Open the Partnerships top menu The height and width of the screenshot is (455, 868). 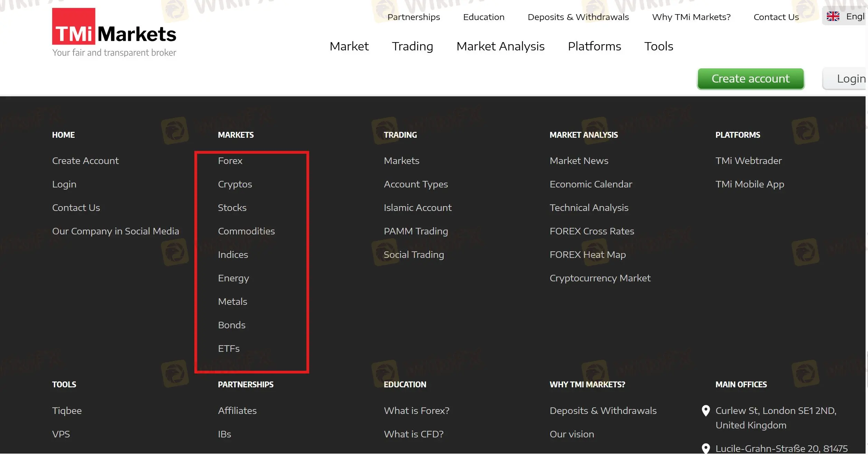pyautogui.click(x=414, y=17)
